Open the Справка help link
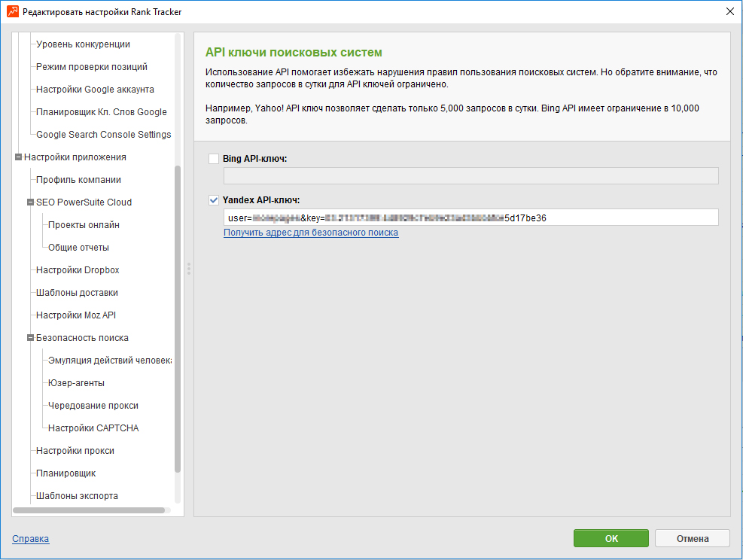743x560 pixels. click(31, 539)
